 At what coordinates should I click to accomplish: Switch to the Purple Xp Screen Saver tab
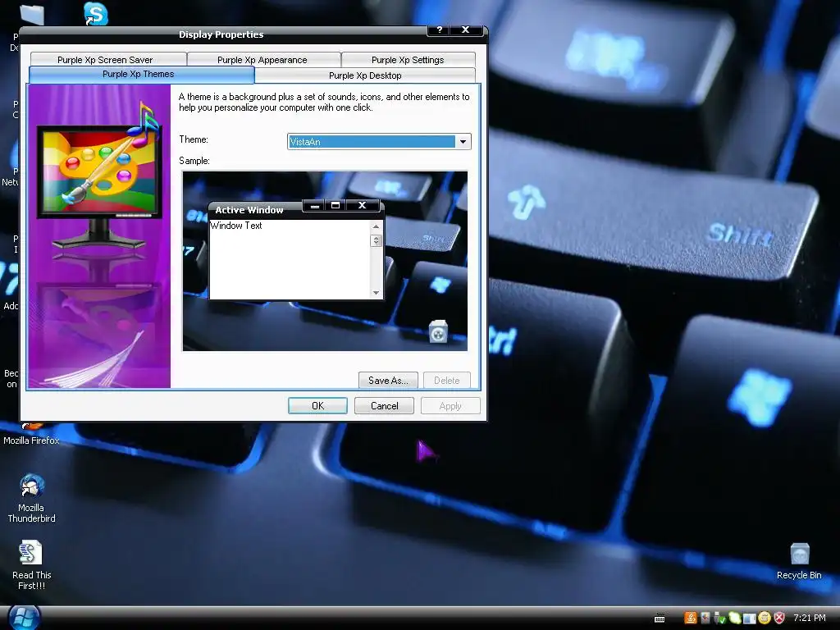pos(108,59)
